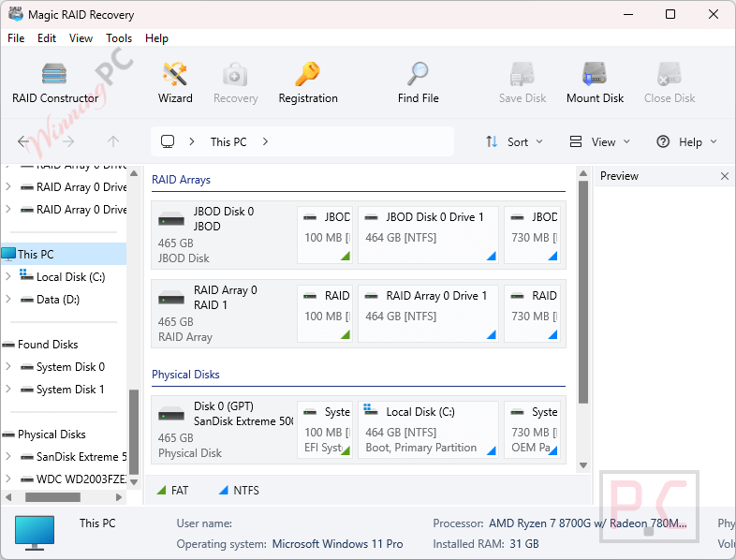Go up one level arrow
The image size is (736, 560).
113,141
